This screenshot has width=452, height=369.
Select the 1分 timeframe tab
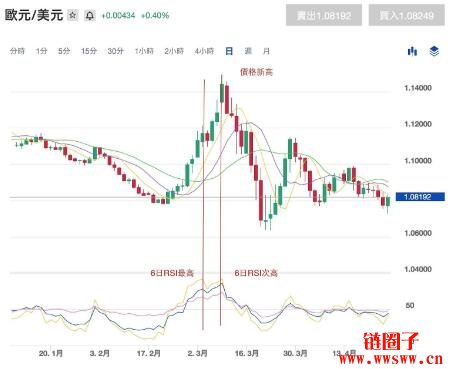coord(42,51)
